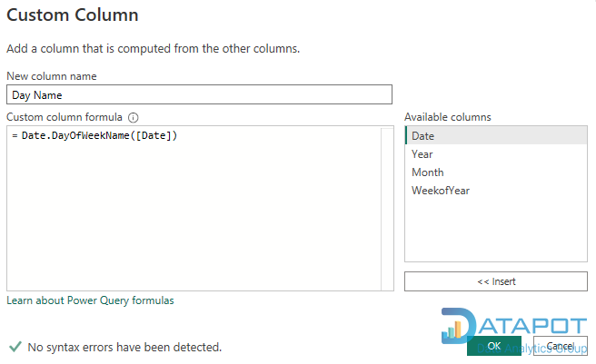Click the New column name label
The width and height of the screenshot is (596, 364).
coord(51,76)
